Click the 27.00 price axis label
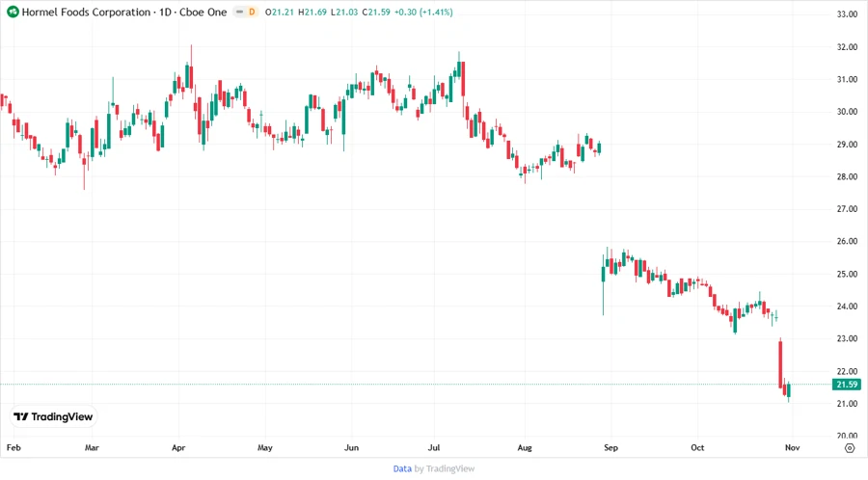The width and height of the screenshot is (868, 480). point(847,209)
